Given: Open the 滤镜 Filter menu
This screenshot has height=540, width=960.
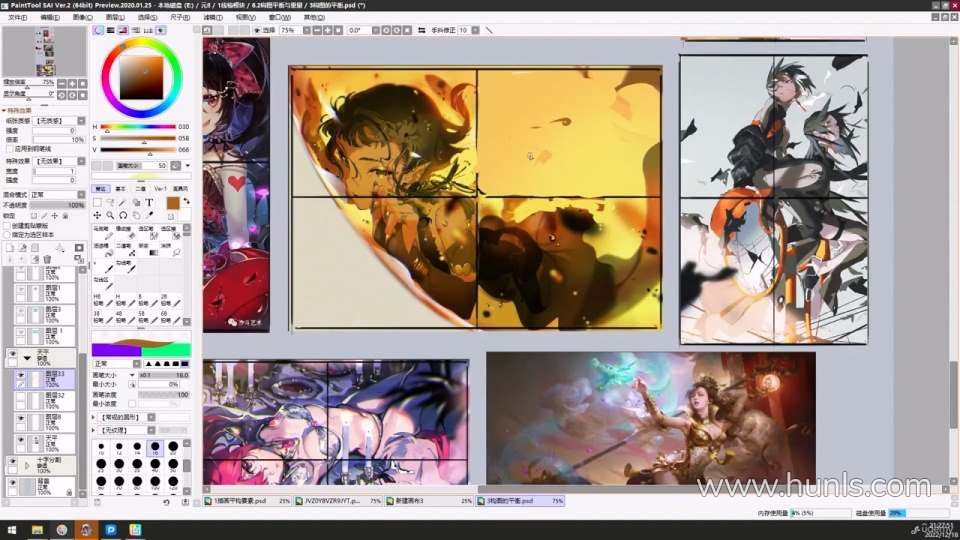Looking at the screenshot, I should (x=212, y=18).
